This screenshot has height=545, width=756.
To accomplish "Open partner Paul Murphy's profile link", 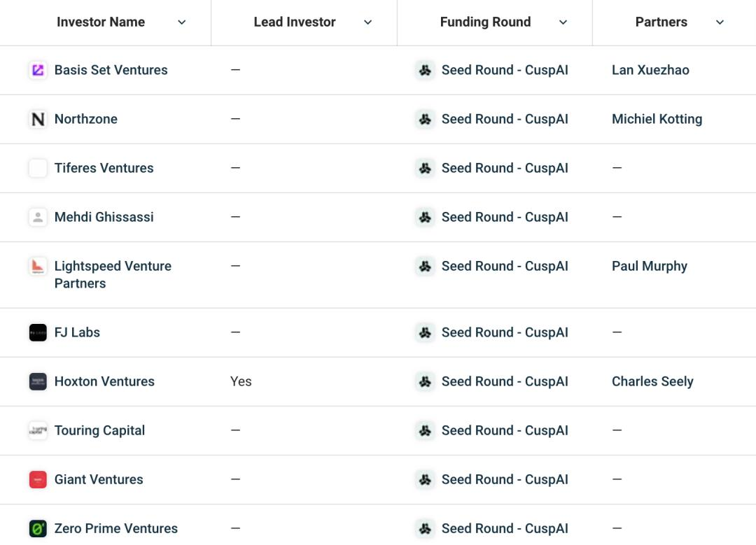I will pos(650,266).
